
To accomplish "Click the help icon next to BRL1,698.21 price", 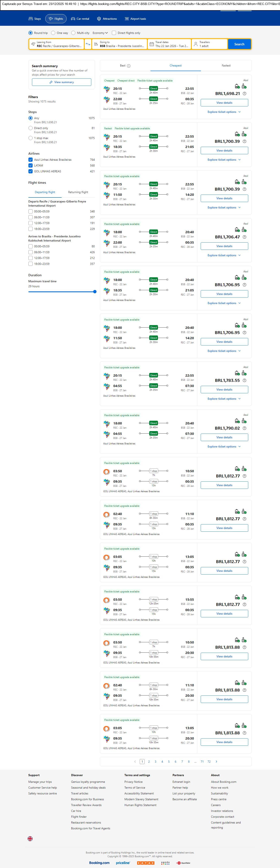I will click(244, 94).
